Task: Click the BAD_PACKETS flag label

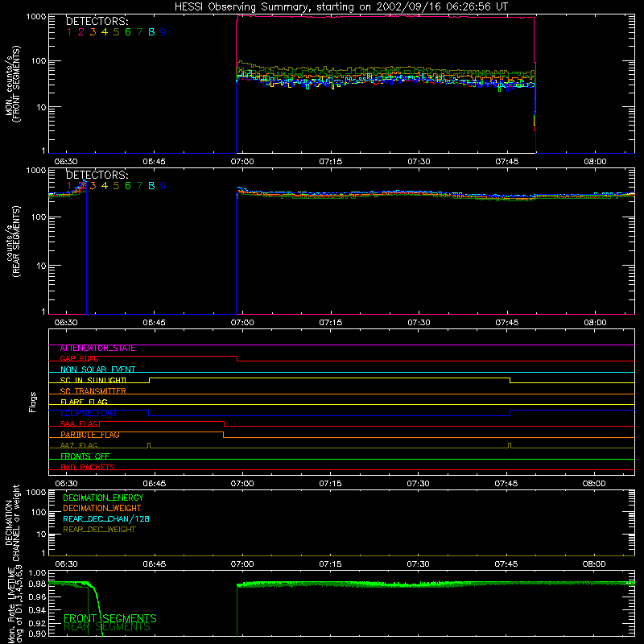Action: pos(88,467)
